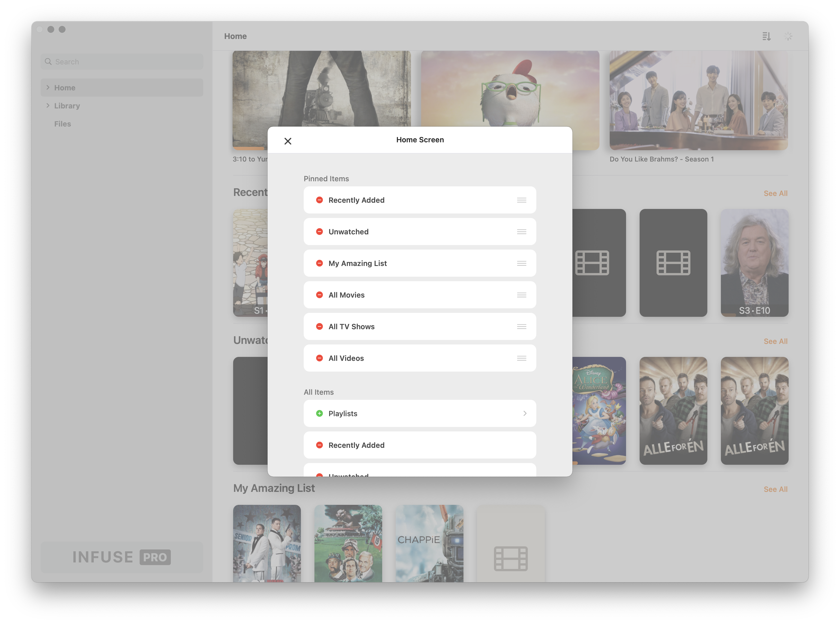840x624 pixels.
Task: Expand the Library item in the sidebar
Action: click(48, 105)
